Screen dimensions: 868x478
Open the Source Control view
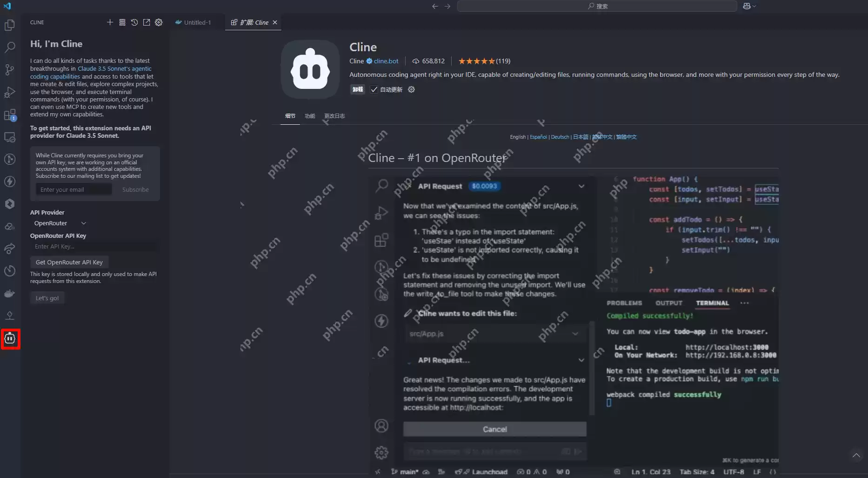(x=10, y=70)
